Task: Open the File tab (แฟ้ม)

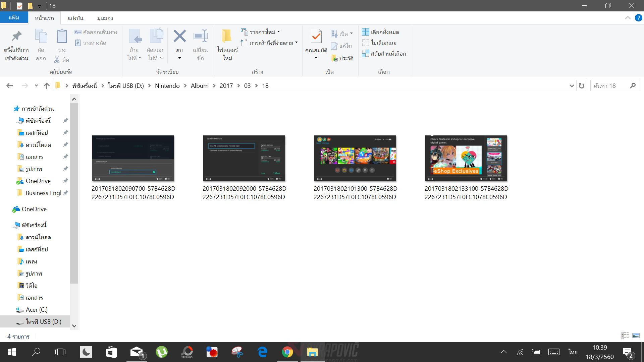Action: click(x=14, y=17)
